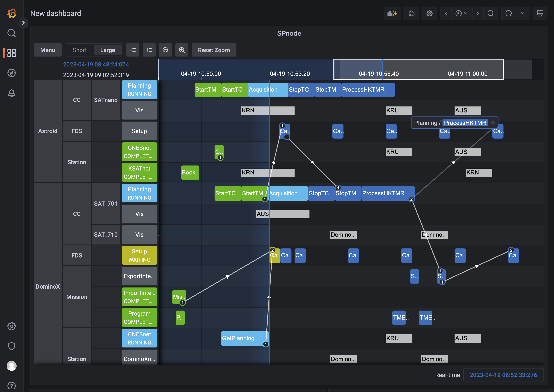Screen dimensions: 554x392
Task: Toggle TV display mode monitor icon
Action: pos(540,13)
